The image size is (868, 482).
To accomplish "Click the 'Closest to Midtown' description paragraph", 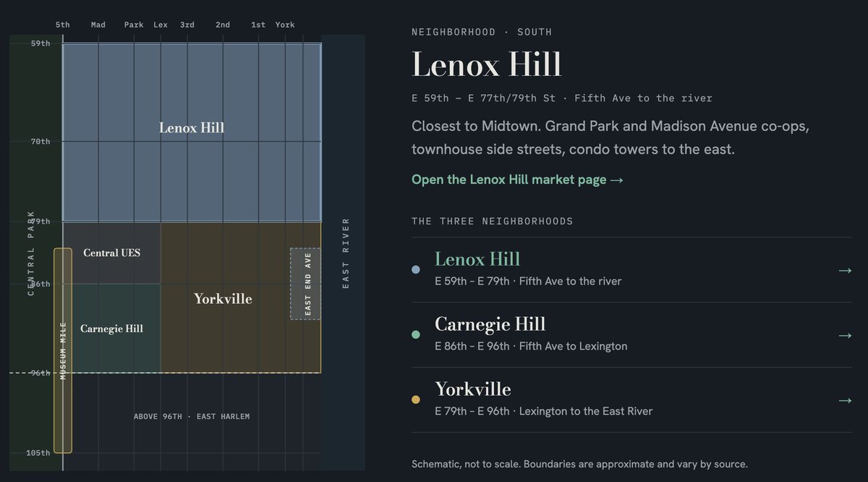I will coord(610,138).
